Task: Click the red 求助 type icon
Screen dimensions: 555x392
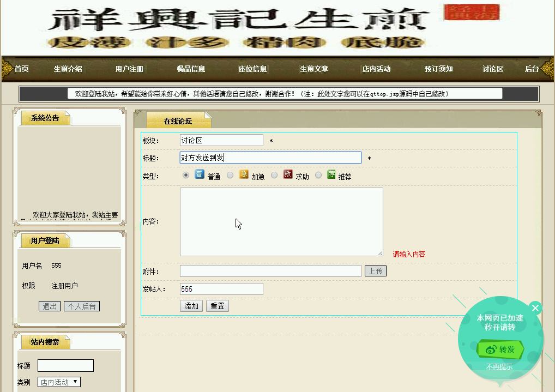Action: point(288,174)
